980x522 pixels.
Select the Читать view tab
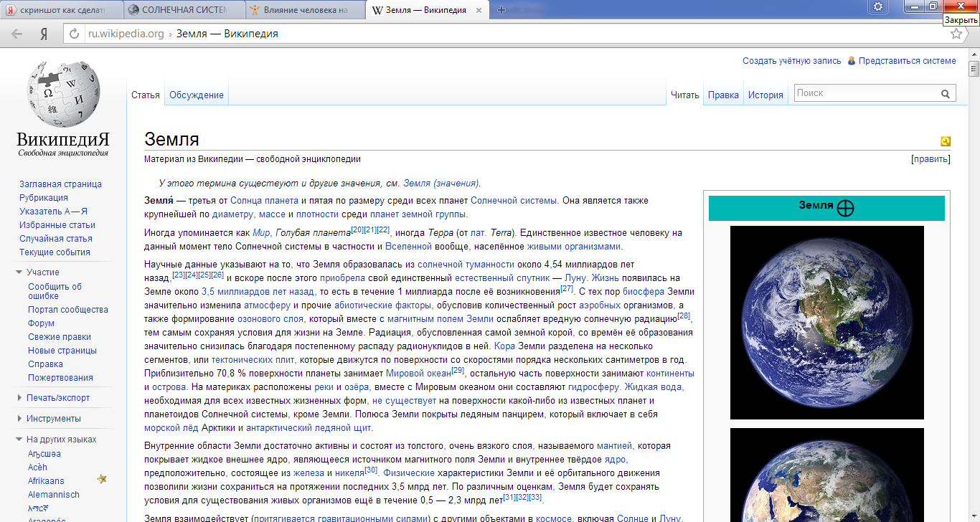684,95
